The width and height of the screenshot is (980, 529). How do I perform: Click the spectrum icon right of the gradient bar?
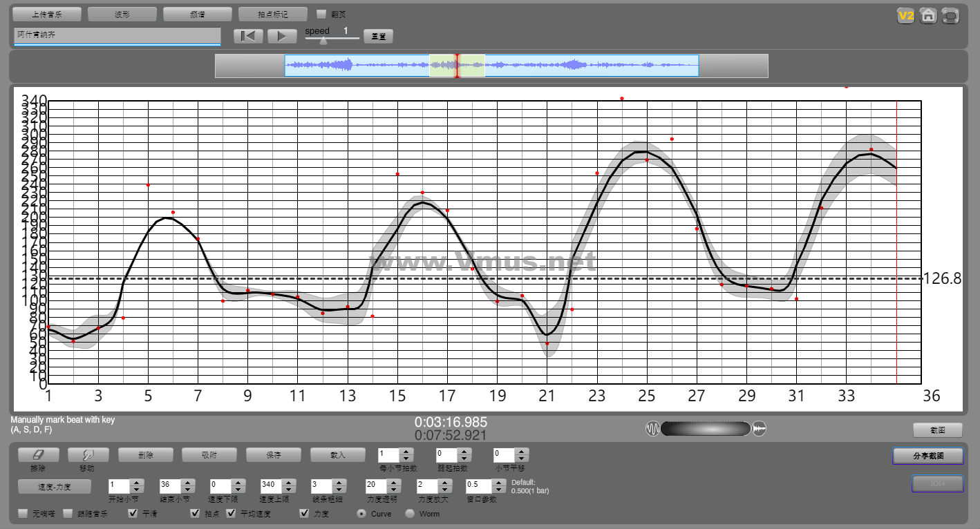pyautogui.click(x=760, y=429)
